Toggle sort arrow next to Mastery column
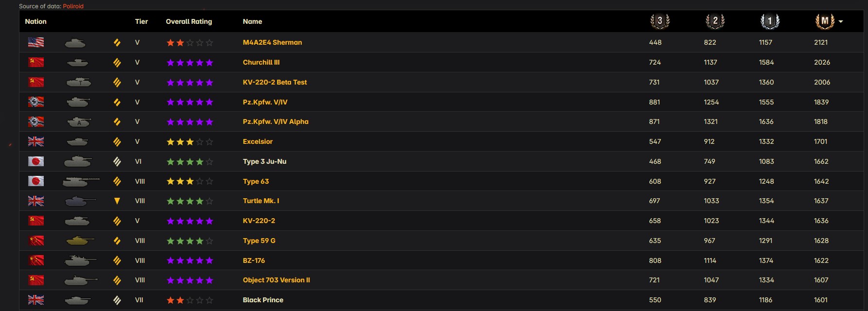The image size is (868, 311). pos(841,22)
